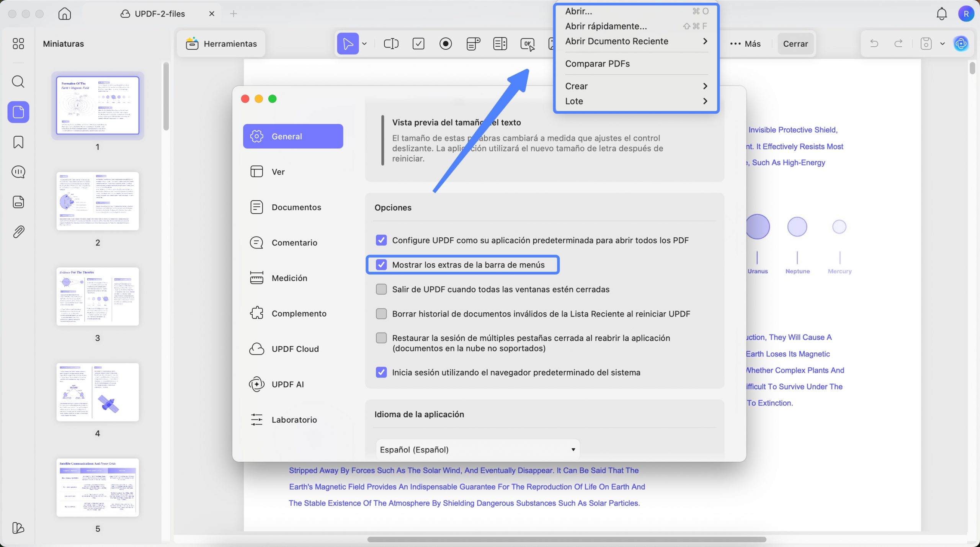
Task: Close the UPDF-2-files tab
Action: pyautogui.click(x=212, y=14)
